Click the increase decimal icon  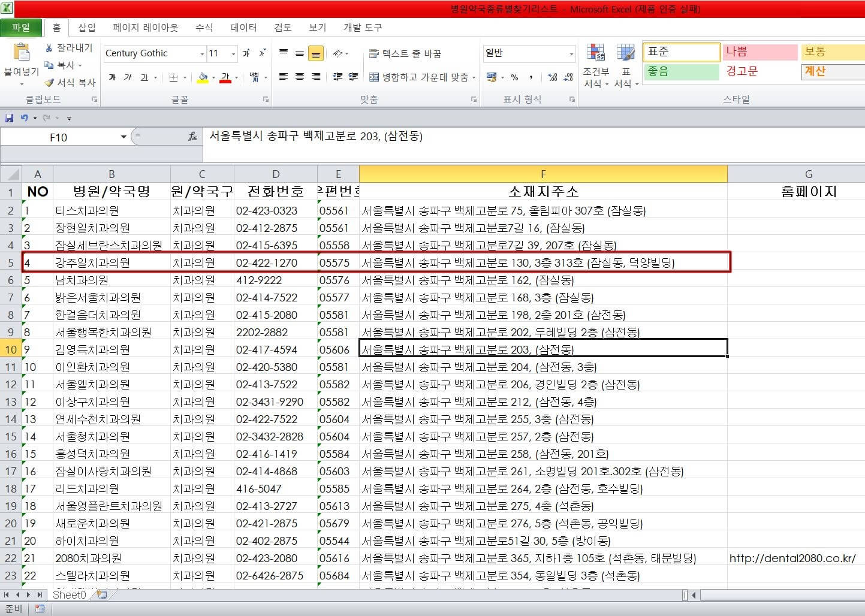[x=551, y=77]
